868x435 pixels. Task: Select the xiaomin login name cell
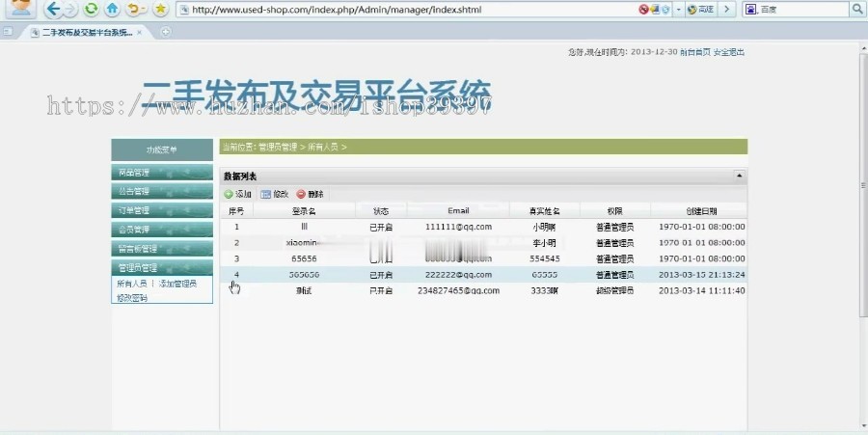point(302,242)
